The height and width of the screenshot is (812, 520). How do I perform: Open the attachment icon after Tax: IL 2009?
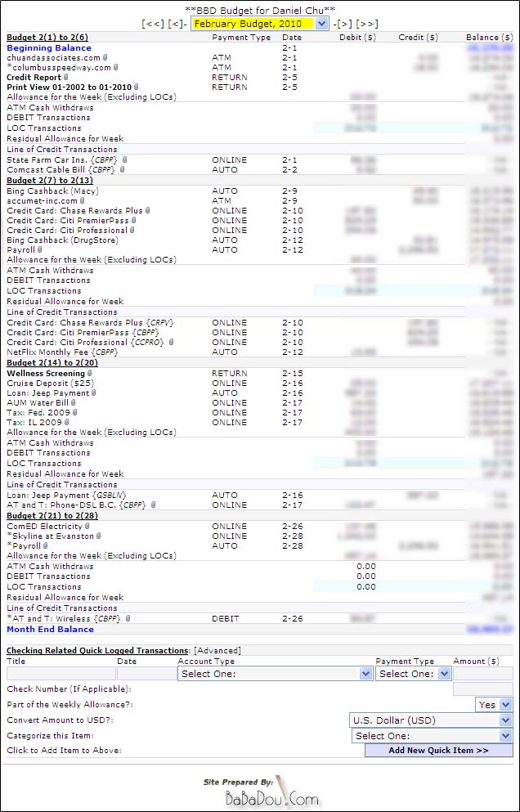pos(66,423)
